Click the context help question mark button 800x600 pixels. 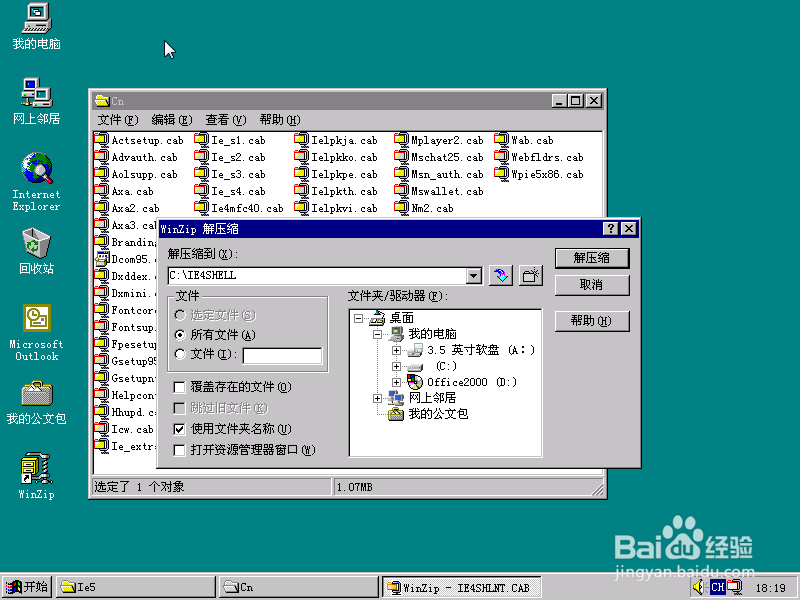(610, 229)
